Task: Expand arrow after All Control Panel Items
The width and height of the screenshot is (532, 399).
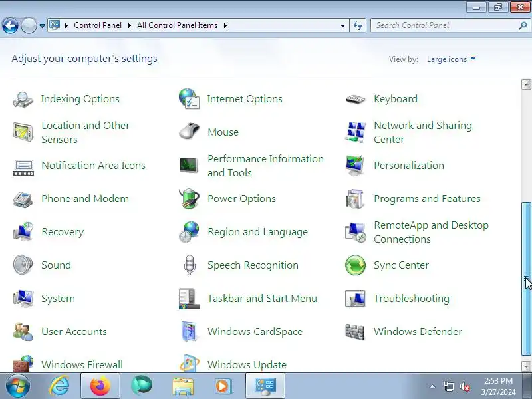Action: [x=225, y=25]
